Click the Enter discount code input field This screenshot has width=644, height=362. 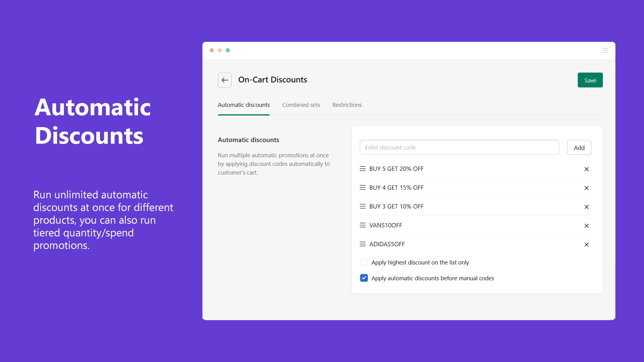click(x=459, y=147)
